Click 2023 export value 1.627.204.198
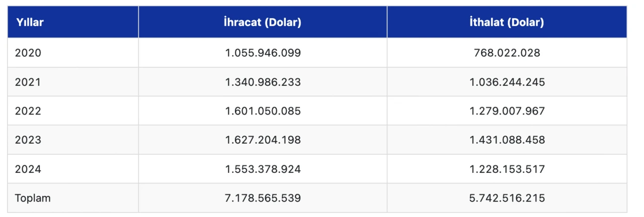The image size is (644, 217). 263,140
